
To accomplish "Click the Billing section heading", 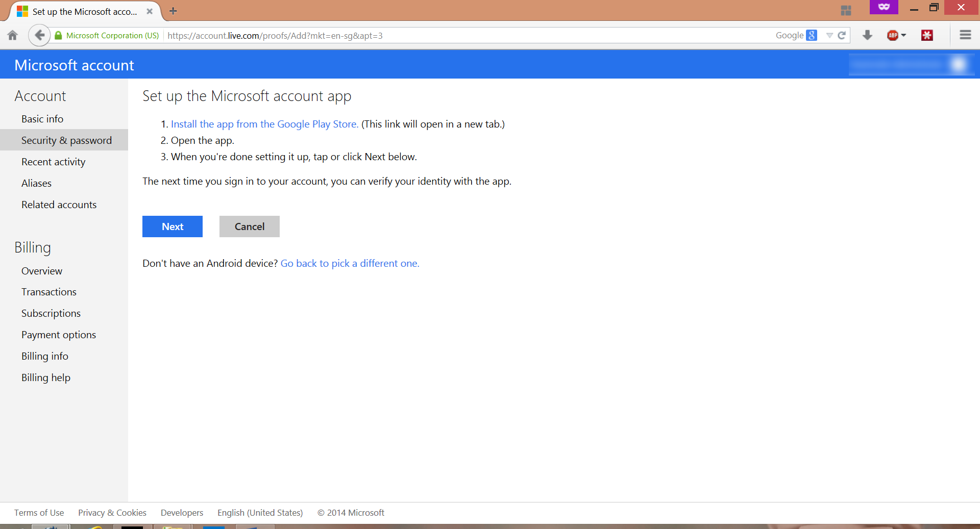I will (x=33, y=247).
